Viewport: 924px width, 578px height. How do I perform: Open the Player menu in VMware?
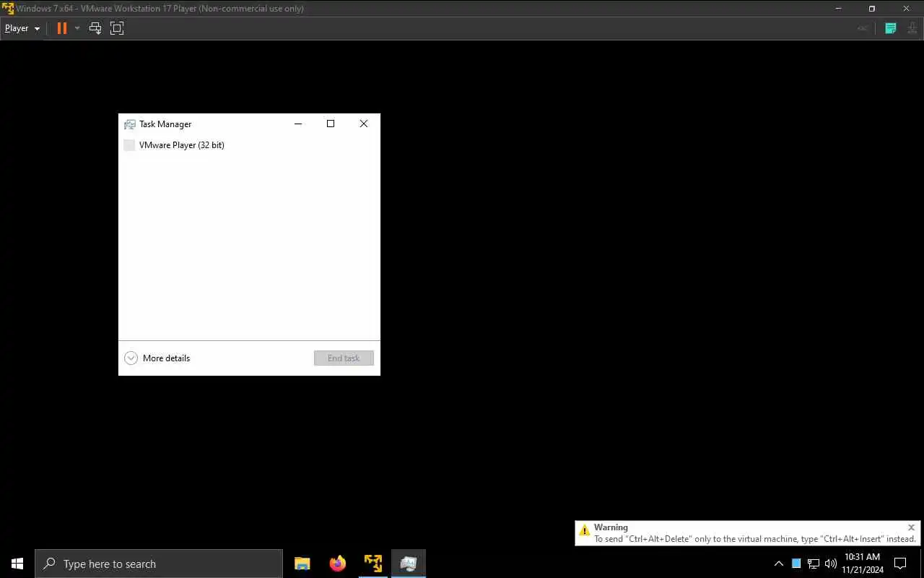[x=22, y=28]
